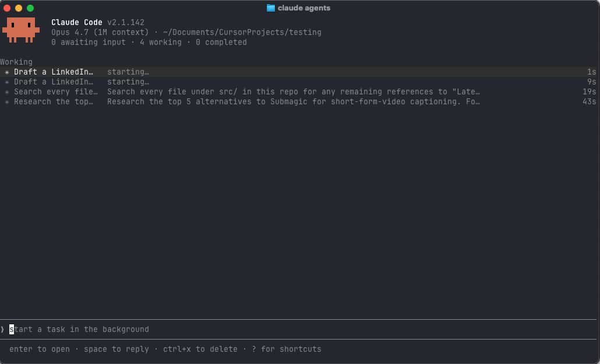Viewport: 600px width, 364px height.
Task: Click the ~/Documents/CursorProjects/testing path
Action: [242, 32]
